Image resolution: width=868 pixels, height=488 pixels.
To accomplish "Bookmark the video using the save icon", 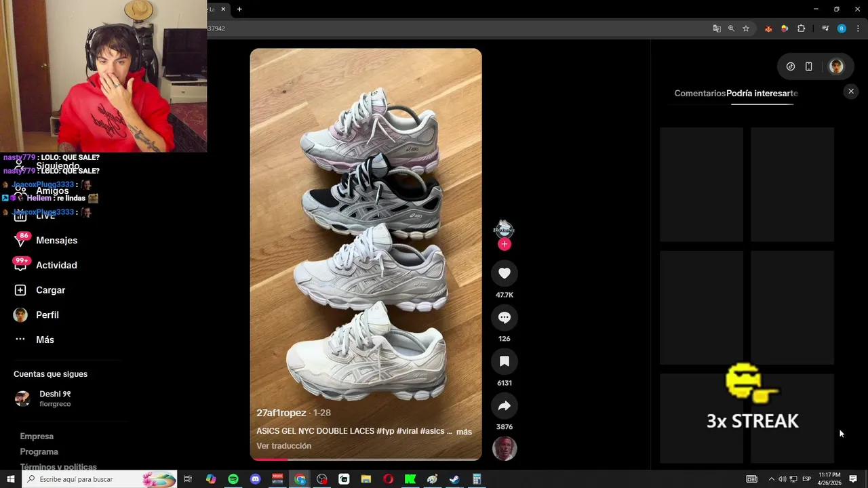I will click(504, 361).
